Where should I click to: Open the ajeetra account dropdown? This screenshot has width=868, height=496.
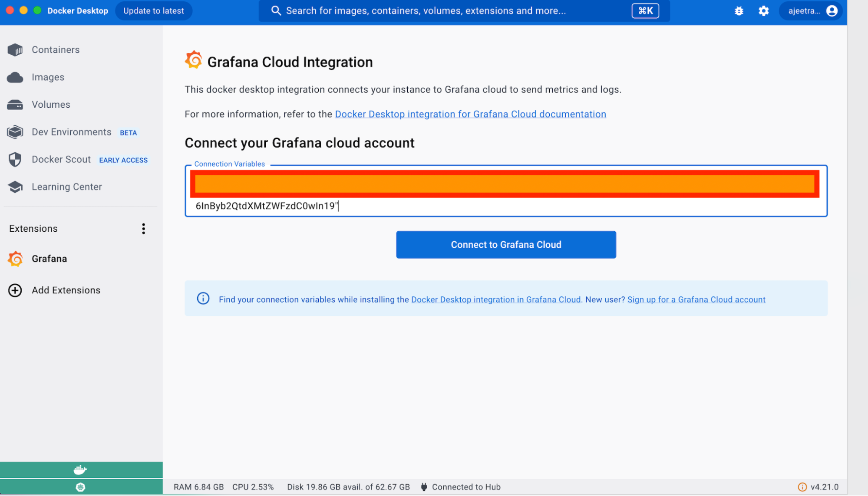click(804, 11)
